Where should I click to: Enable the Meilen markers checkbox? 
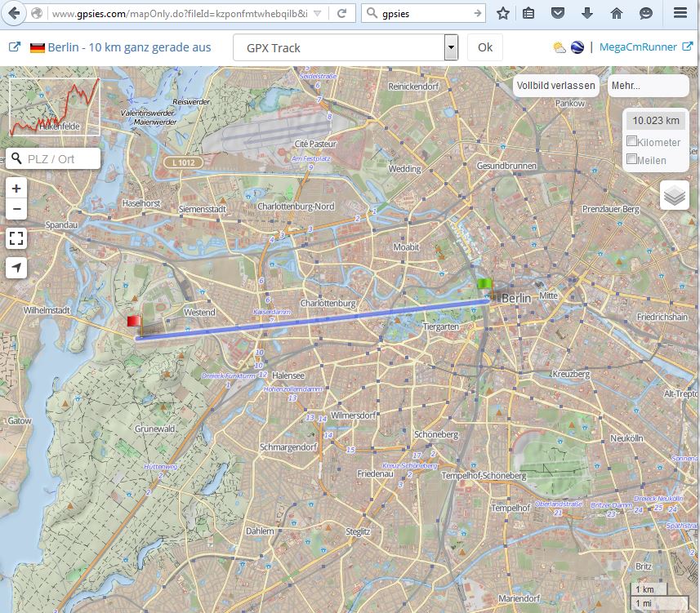click(x=631, y=159)
